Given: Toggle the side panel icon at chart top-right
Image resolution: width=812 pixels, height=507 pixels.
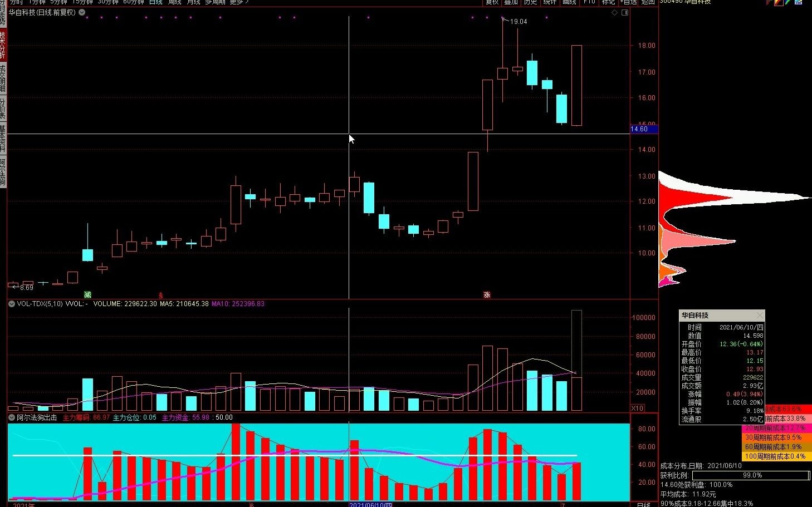Looking at the screenshot, I should pyautogui.click(x=625, y=12).
